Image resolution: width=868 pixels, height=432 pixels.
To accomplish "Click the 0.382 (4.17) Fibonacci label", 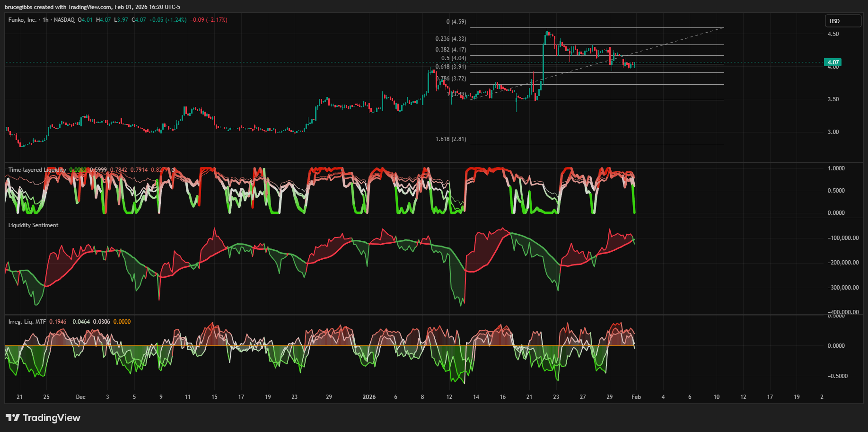I will pyautogui.click(x=450, y=50).
